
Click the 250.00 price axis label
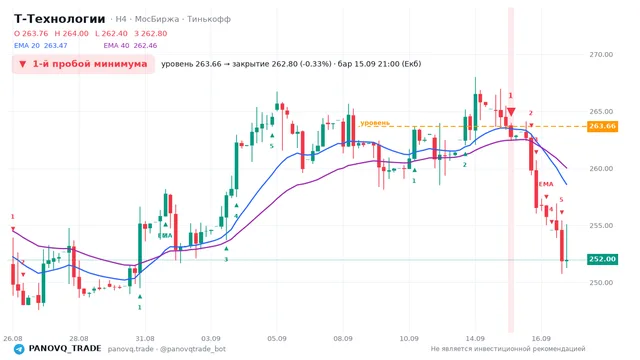601,282
